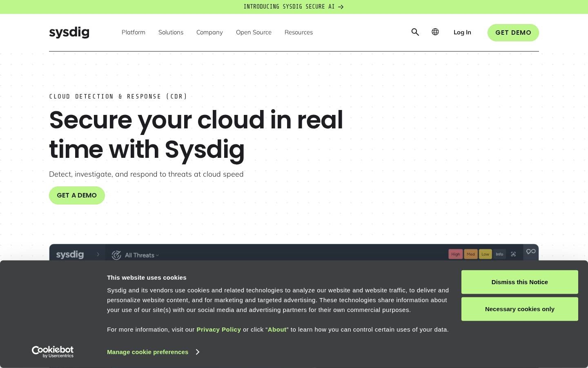Click the Cookiebot by Usercentrics logo
This screenshot has height=368, width=588.
point(53,352)
